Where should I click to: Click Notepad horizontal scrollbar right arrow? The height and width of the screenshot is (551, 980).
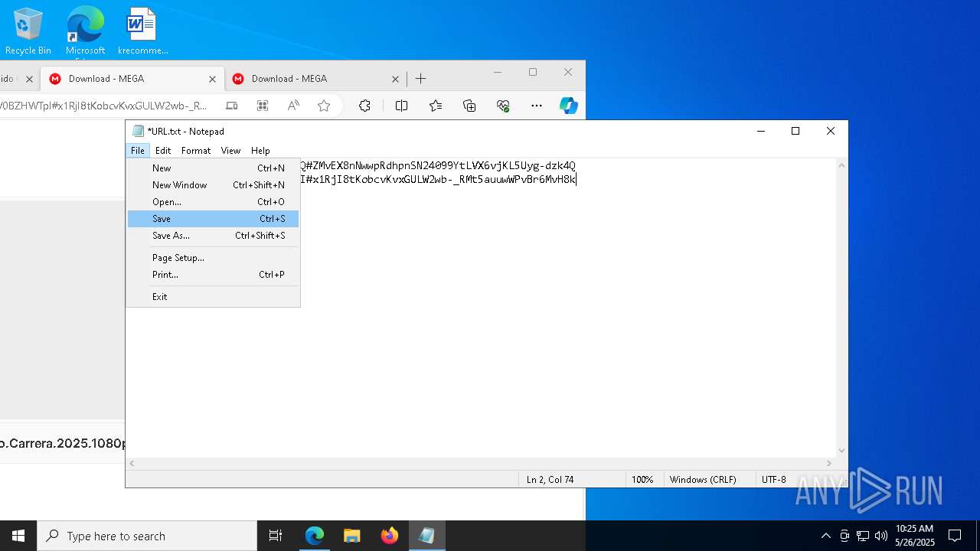(829, 464)
